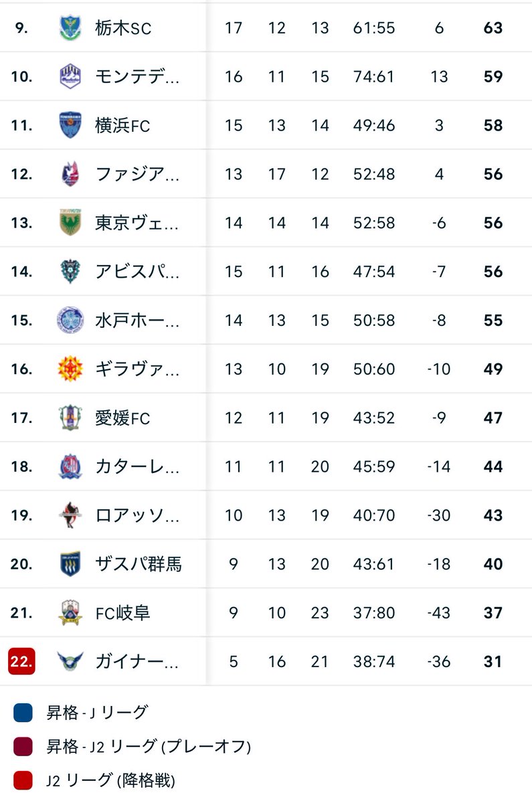
Task: Open the ガイナー... team name link
Action: 137,662
